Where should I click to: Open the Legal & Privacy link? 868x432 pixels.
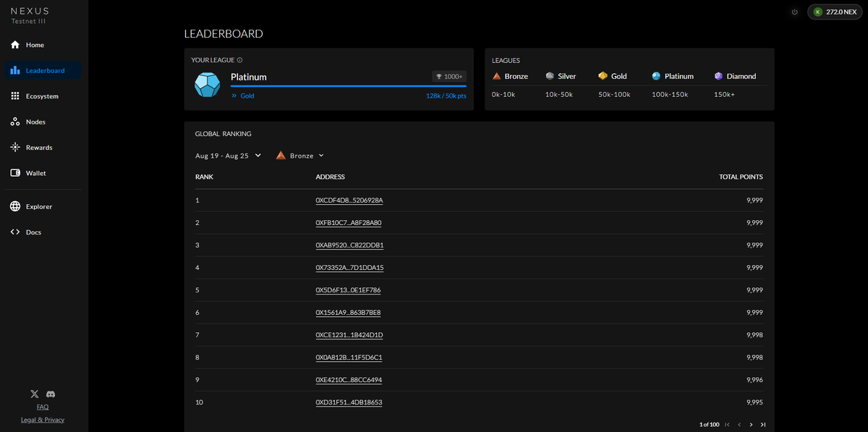coord(43,420)
